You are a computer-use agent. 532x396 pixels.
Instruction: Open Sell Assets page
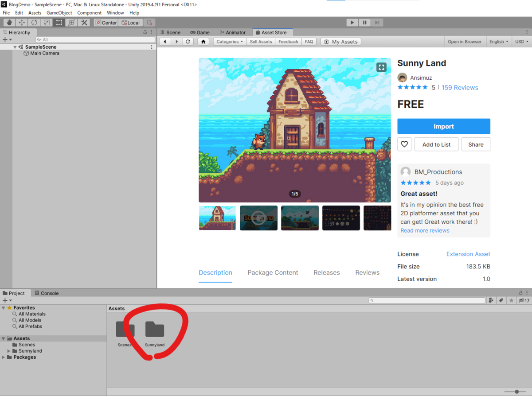point(261,42)
